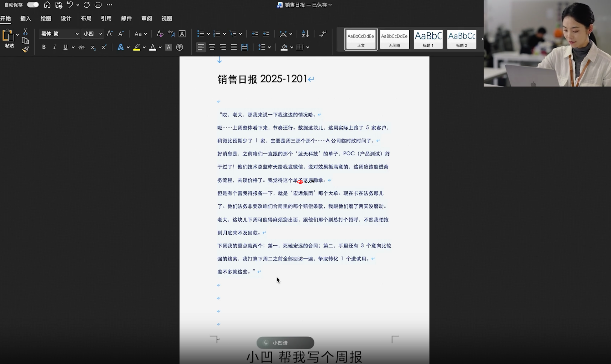Switch to the 插入 ribbon tab
The height and width of the screenshot is (364, 611).
click(25, 18)
